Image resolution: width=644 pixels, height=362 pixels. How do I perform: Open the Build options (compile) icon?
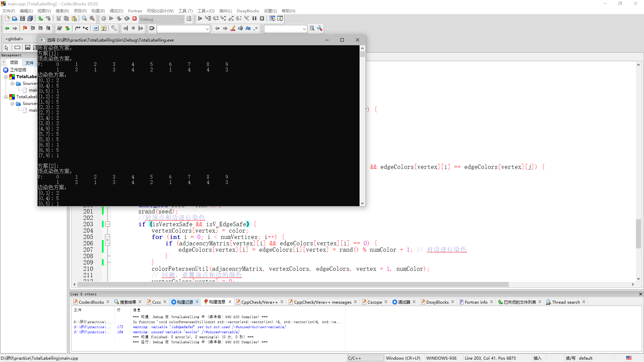[x=103, y=18]
